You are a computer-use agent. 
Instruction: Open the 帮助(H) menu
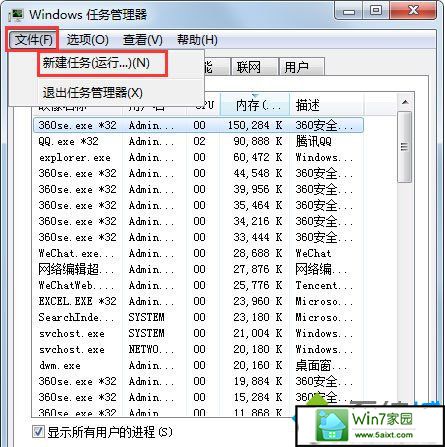[197, 40]
